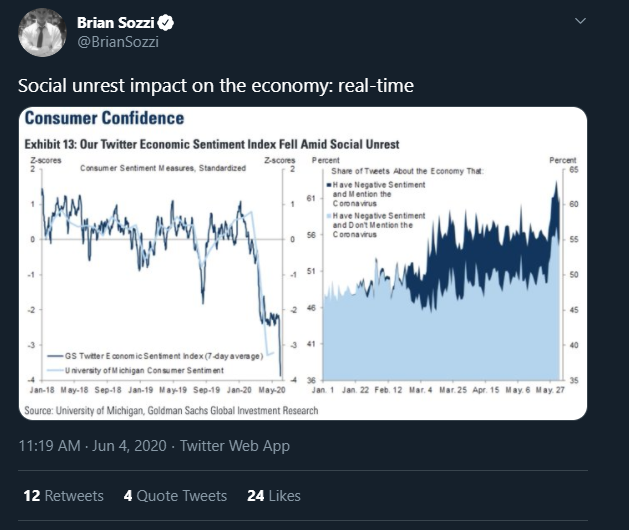Image resolution: width=629 pixels, height=530 pixels.
Task: Click the Consumer Confidence heading in image
Action: coord(104,118)
